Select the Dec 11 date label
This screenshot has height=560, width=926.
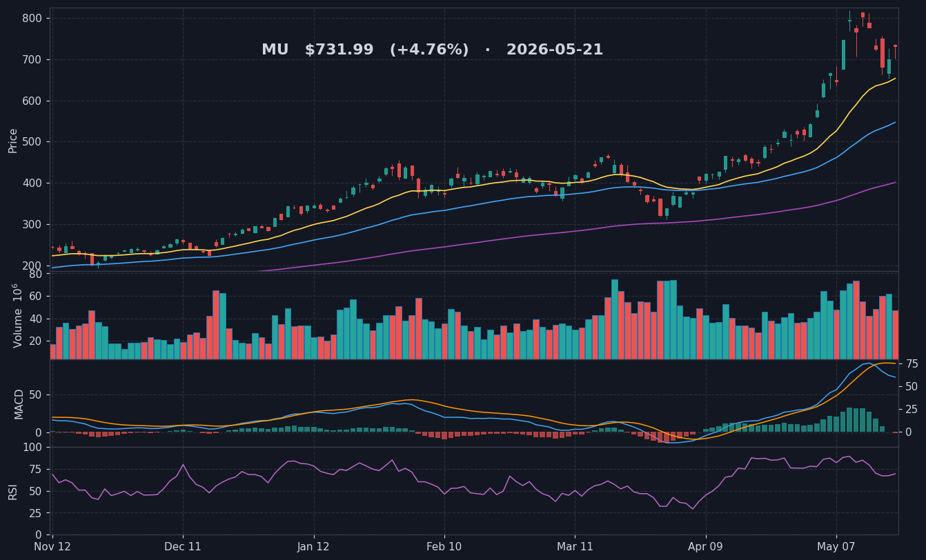(183, 548)
